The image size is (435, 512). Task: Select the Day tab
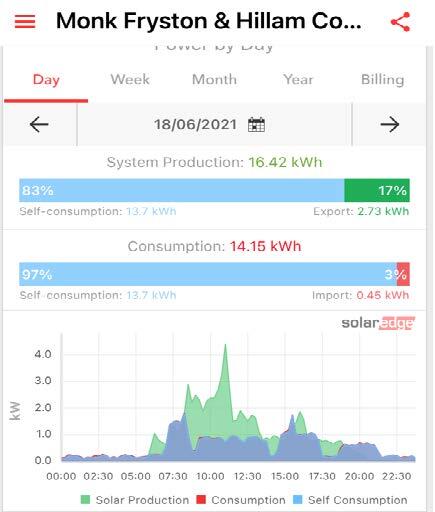46,80
